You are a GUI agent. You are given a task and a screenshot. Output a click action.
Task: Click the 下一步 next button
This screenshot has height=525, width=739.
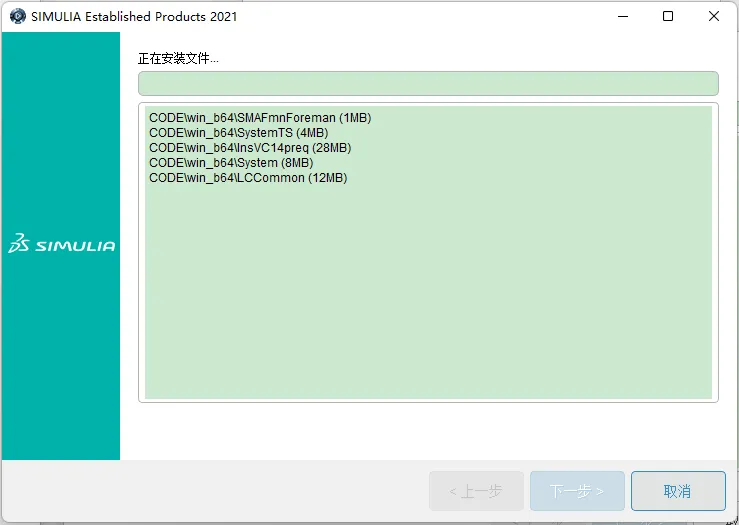(x=577, y=491)
